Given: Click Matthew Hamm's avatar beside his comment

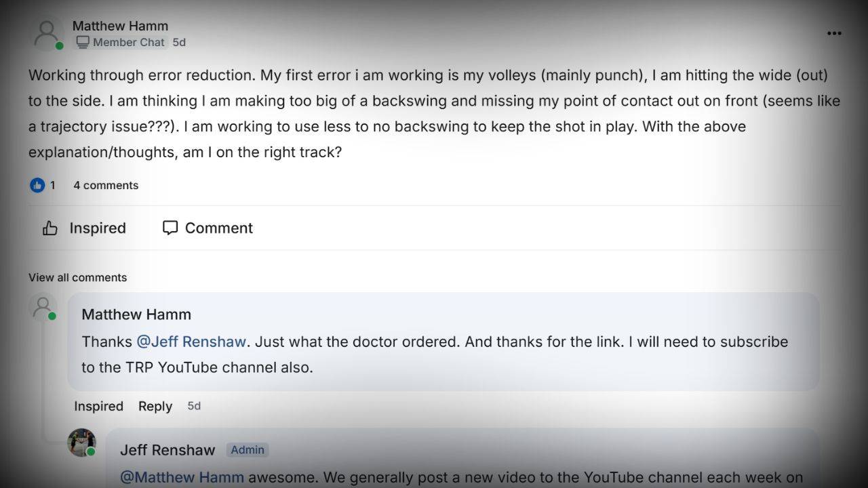Looking at the screenshot, I should (43, 307).
